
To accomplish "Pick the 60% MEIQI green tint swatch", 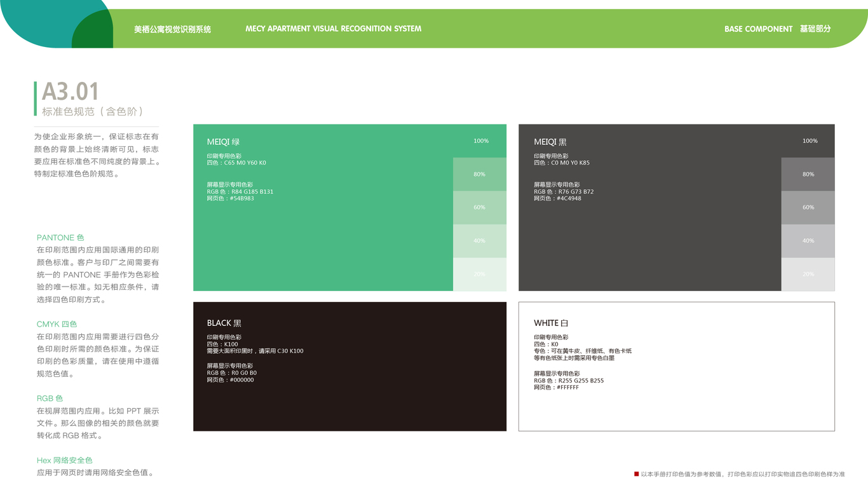I will pos(480,208).
